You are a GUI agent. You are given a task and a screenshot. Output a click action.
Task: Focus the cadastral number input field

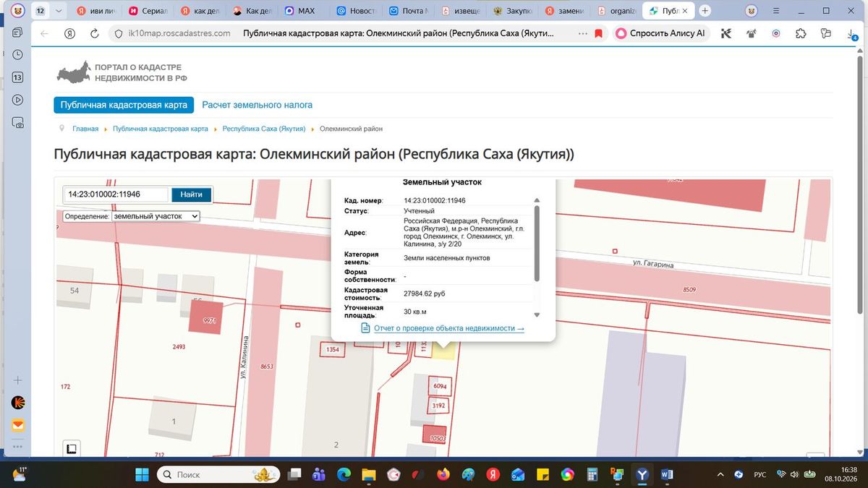click(x=116, y=194)
